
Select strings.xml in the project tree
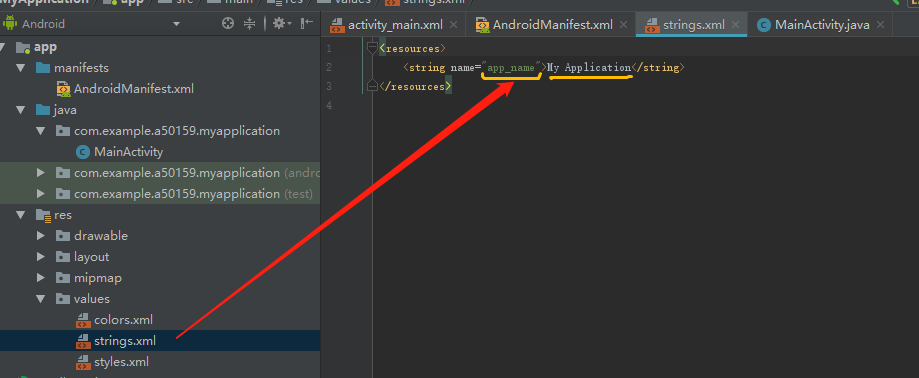(x=160, y=340)
